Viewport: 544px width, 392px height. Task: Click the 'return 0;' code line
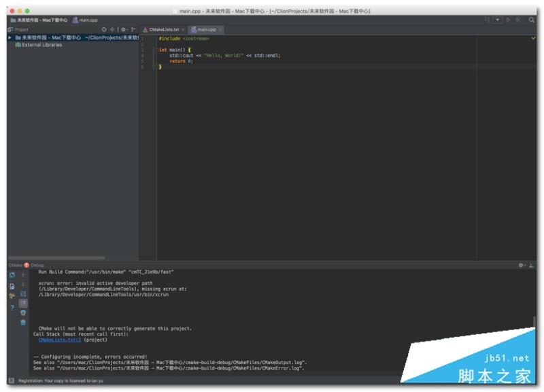coord(181,61)
